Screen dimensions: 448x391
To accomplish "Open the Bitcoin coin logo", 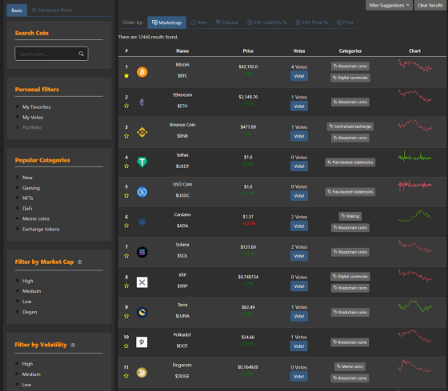I will (x=142, y=72).
